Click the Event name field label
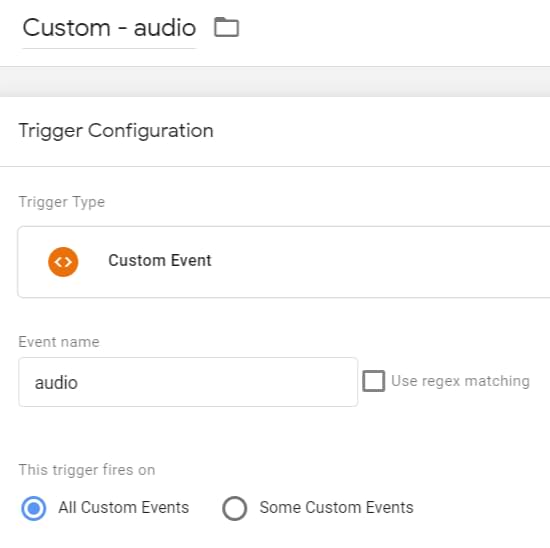Viewport: 550px width, 548px height. click(x=59, y=342)
